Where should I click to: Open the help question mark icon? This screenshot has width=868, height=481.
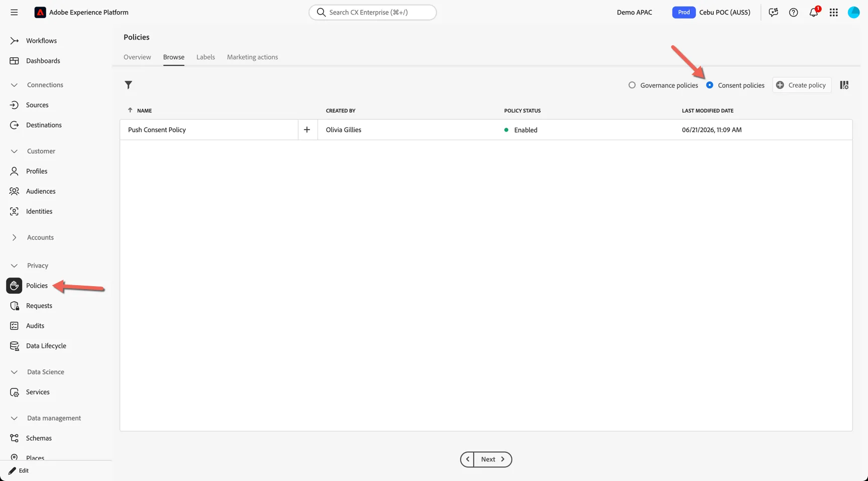click(x=793, y=13)
